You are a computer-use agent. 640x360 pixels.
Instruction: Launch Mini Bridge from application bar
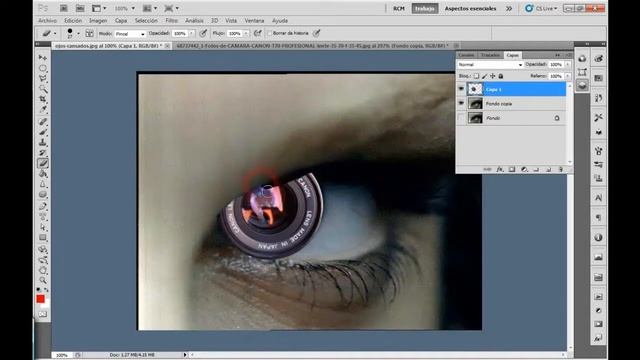[80, 8]
